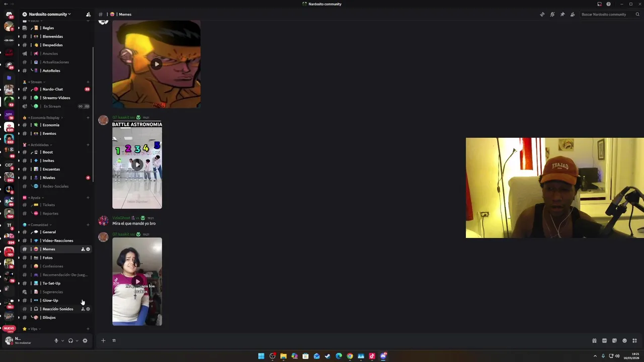Click the plus attachment button in message bar
The height and width of the screenshot is (362, 644).
click(x=103, y=341)
